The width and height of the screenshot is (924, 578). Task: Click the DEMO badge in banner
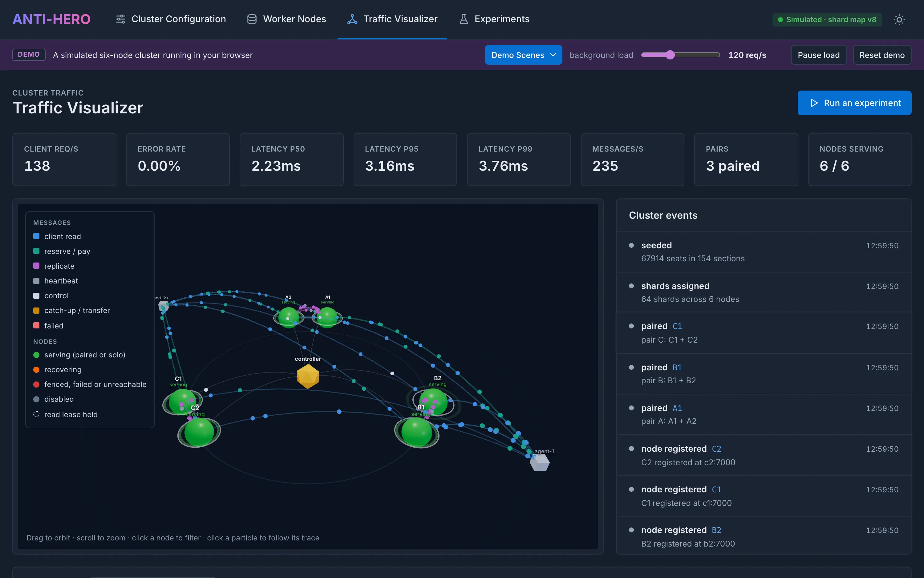(x=29, y=55)
